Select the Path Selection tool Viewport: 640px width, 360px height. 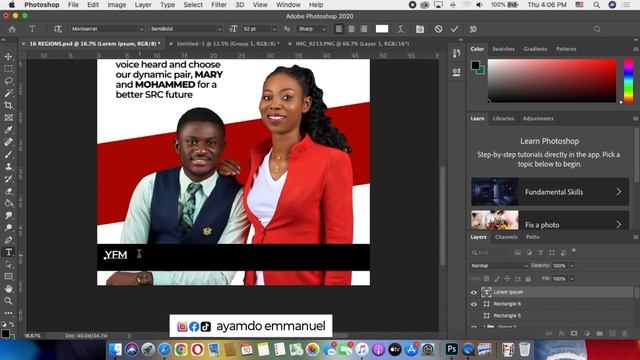(8, 264)
